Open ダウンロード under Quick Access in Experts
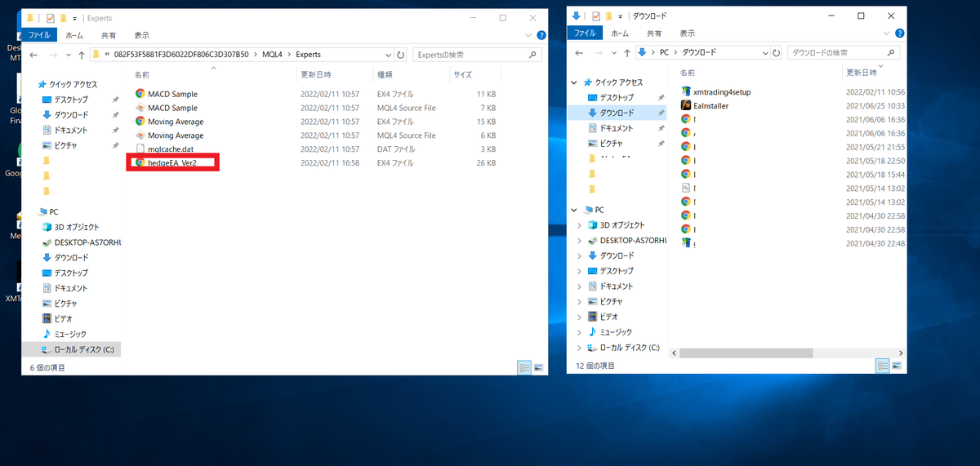Image resolution: width=980 pixels, height=466 pixels. 72,115
